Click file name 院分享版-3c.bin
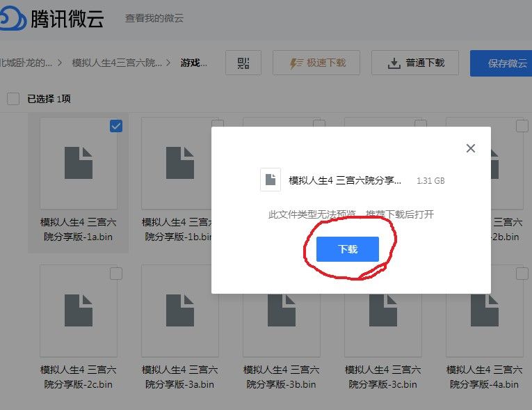Viewport: 532px width, 410px height. (382, 384)
